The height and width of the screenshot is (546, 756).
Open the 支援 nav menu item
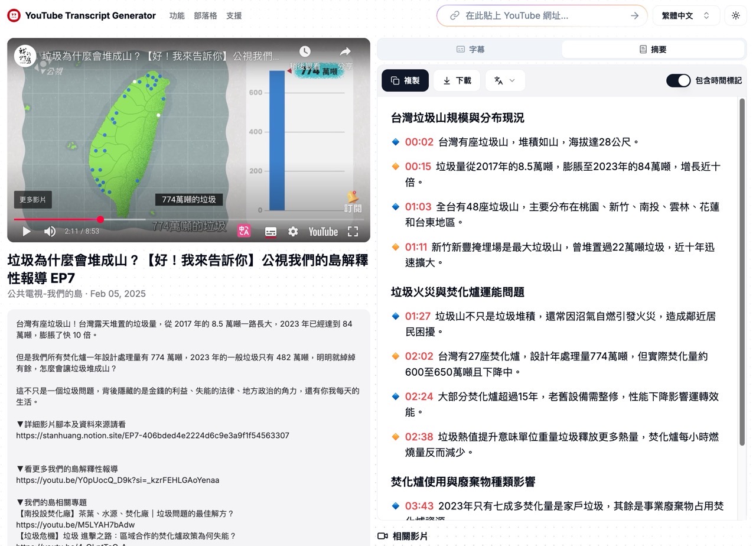[234, 16]
